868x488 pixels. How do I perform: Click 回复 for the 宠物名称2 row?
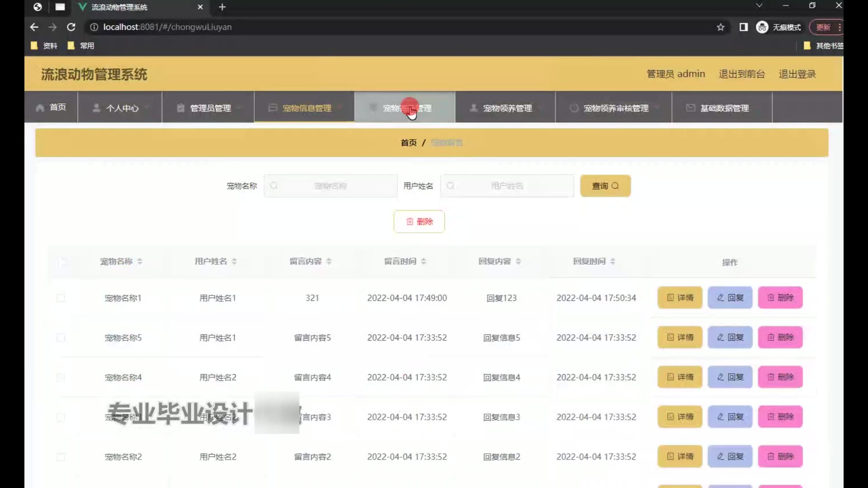coord(730,456)
